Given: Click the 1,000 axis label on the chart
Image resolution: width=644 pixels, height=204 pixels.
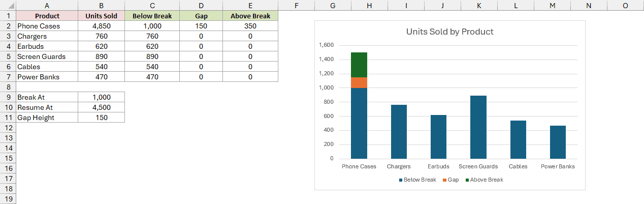Looking at the screenshot, I should (326, 88).
